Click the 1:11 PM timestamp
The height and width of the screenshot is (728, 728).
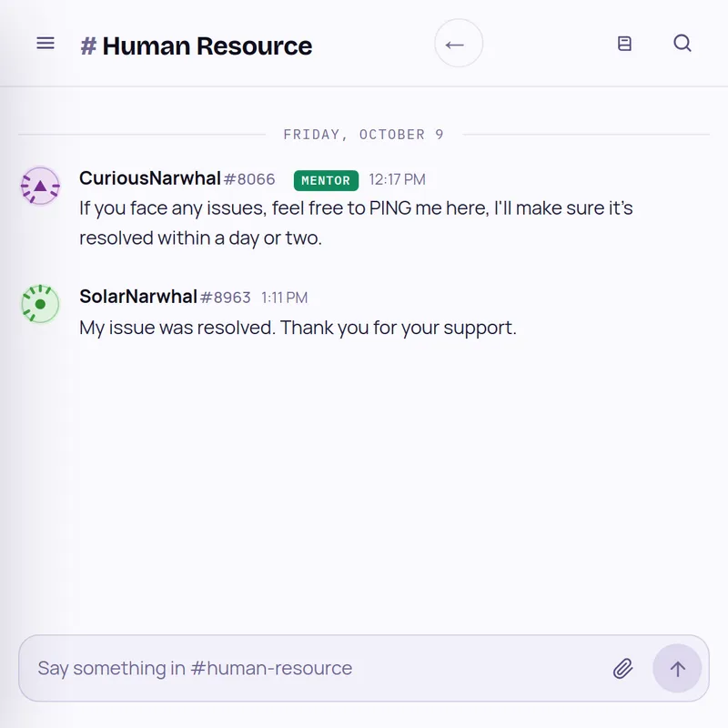click(x=284, y=298)
